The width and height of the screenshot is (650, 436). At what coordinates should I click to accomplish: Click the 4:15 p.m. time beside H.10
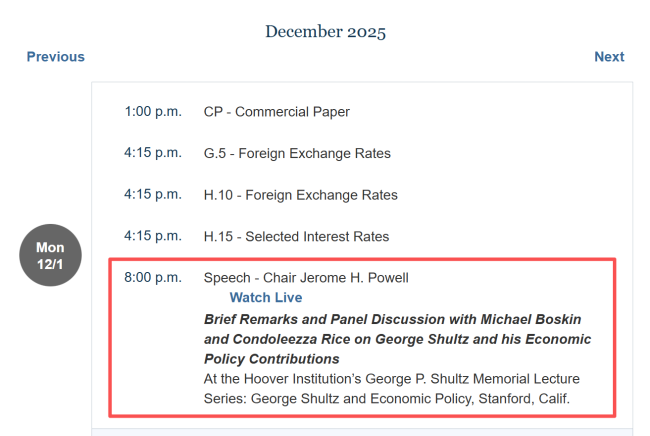(153, 195)
